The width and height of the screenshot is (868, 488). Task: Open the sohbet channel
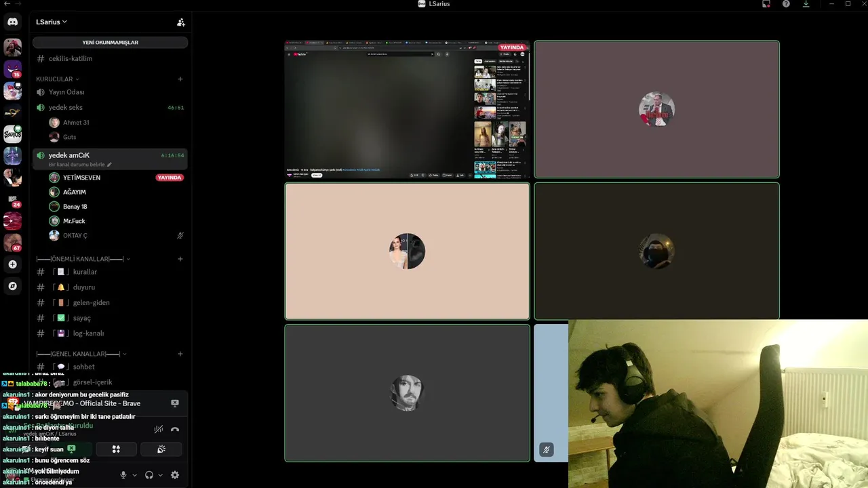coord(110,367)
